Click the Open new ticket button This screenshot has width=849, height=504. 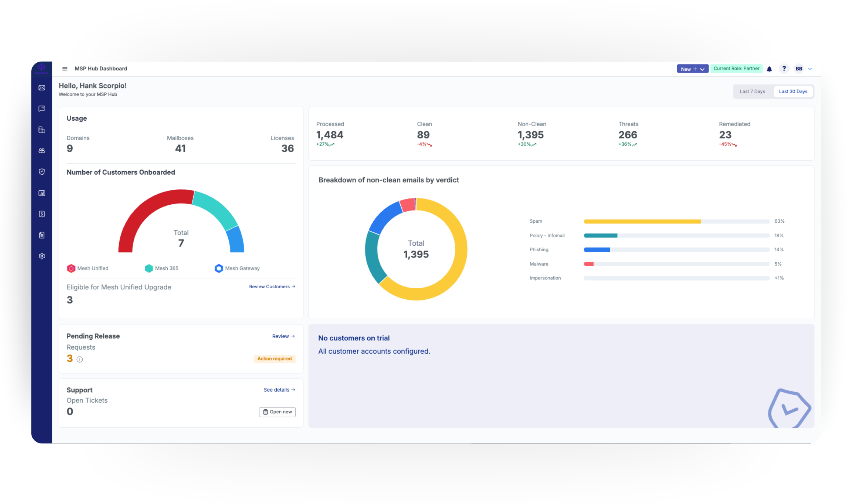click(x=277, y=412)
